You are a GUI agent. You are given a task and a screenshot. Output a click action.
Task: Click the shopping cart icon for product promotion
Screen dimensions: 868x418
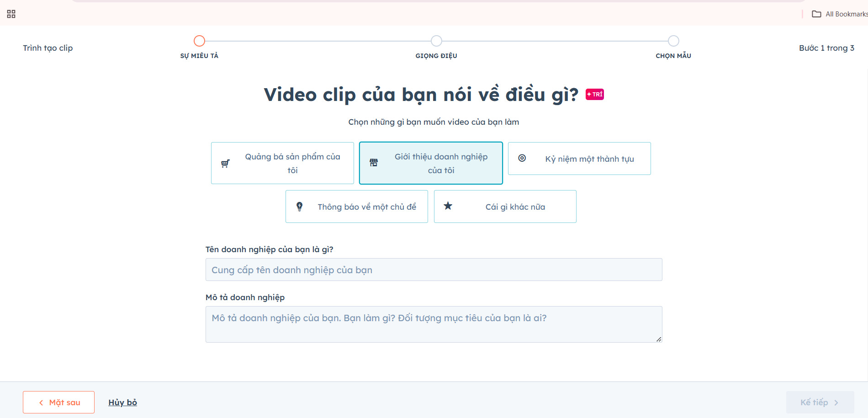tap(225, 164)
